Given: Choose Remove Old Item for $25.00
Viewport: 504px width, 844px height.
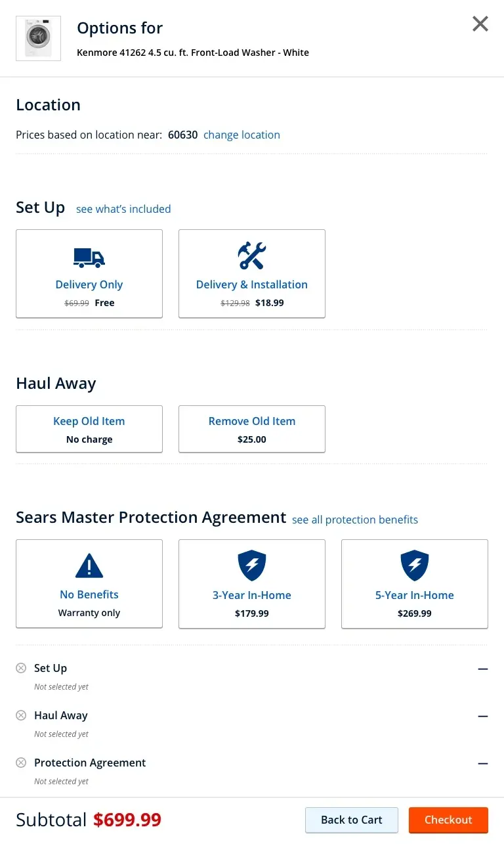Looking at the screenshot, I should coord(252,429).
